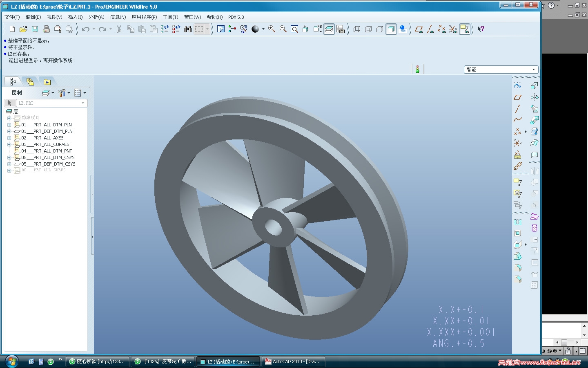Open the 文件(F) menu
Viewport: 588px width, 368px height.
coord(12,17)
